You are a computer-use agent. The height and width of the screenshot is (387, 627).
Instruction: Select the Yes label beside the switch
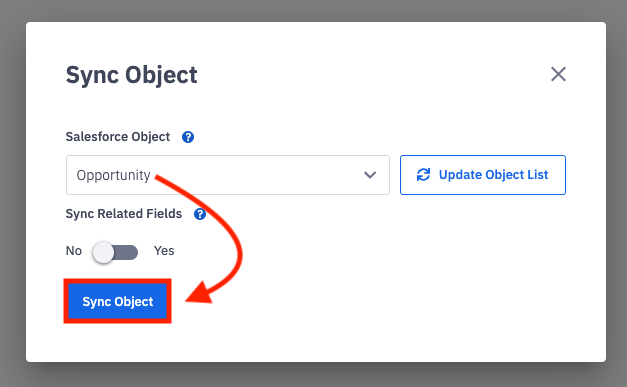click(x=164, y=251)
